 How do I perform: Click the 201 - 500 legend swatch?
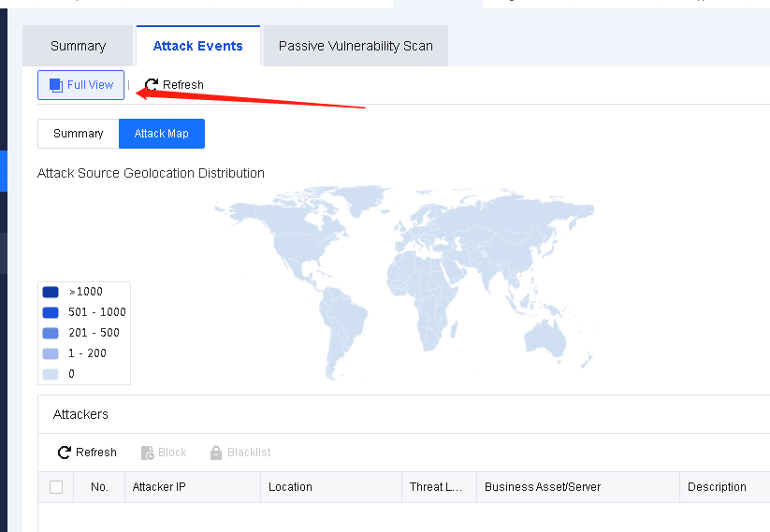point(51,333)
